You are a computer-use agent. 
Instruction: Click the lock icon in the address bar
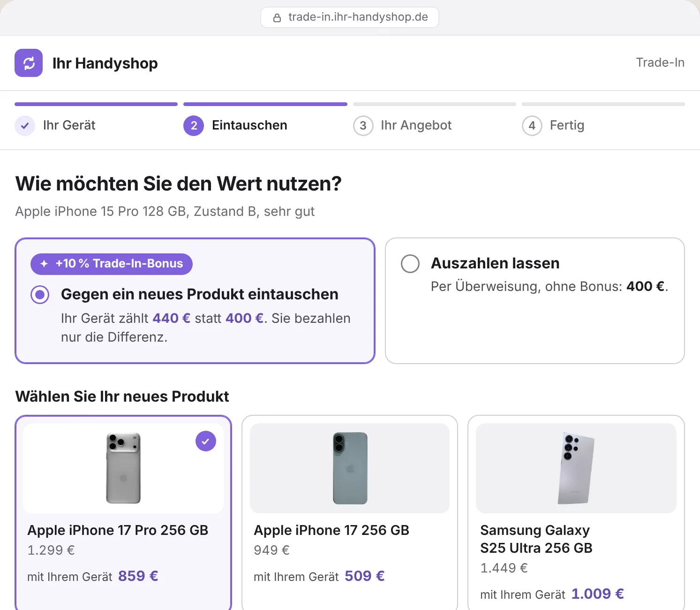click(x=277, y=18)
